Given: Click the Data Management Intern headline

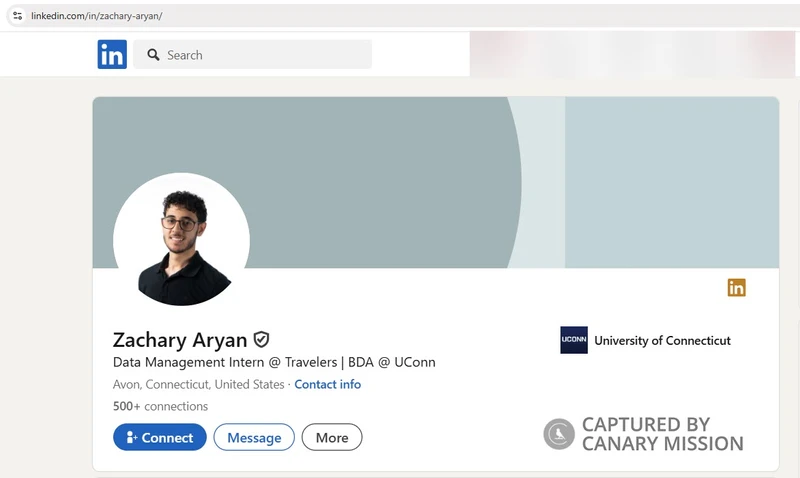Looking at the screenshot, I should [274, 362].
